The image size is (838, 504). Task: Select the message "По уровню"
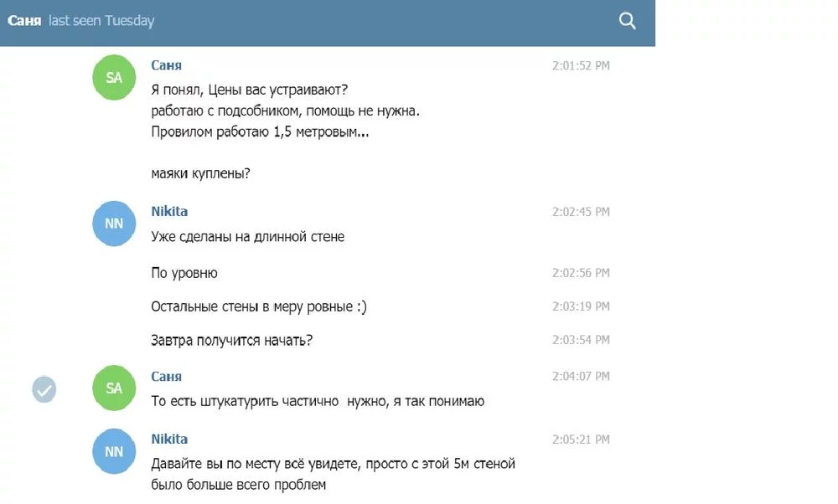tap(184, 273)
